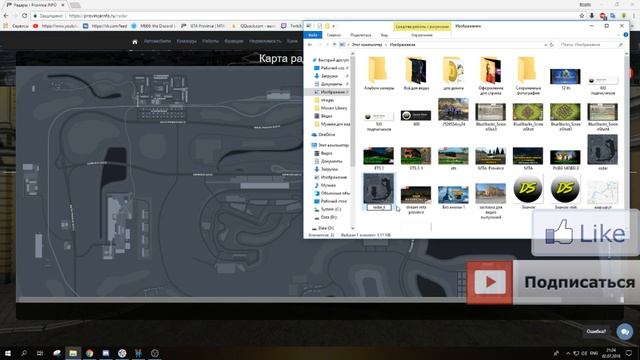Open the vk.com/feed bookmark
640x360 pixels.
[x=105, y=26]
